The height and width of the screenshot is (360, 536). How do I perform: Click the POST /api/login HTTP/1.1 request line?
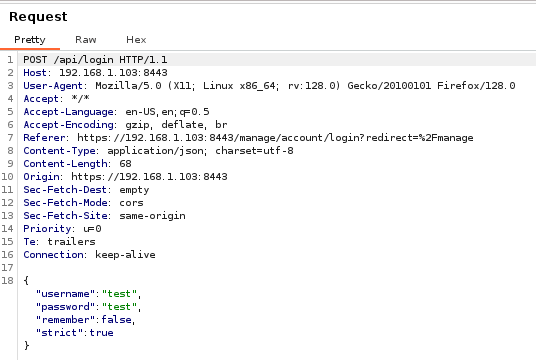pyautogui.click(x=95, y=59)
